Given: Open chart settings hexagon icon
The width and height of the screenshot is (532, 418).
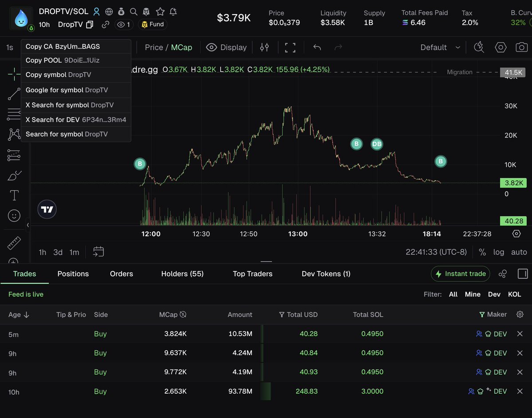Looking at the screenshot, I should click(x=501, y=47).
